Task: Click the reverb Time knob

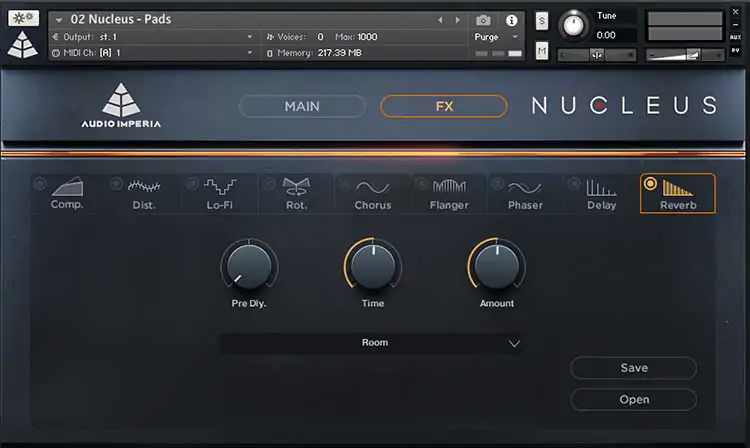Action: click(x=373, y=266)
